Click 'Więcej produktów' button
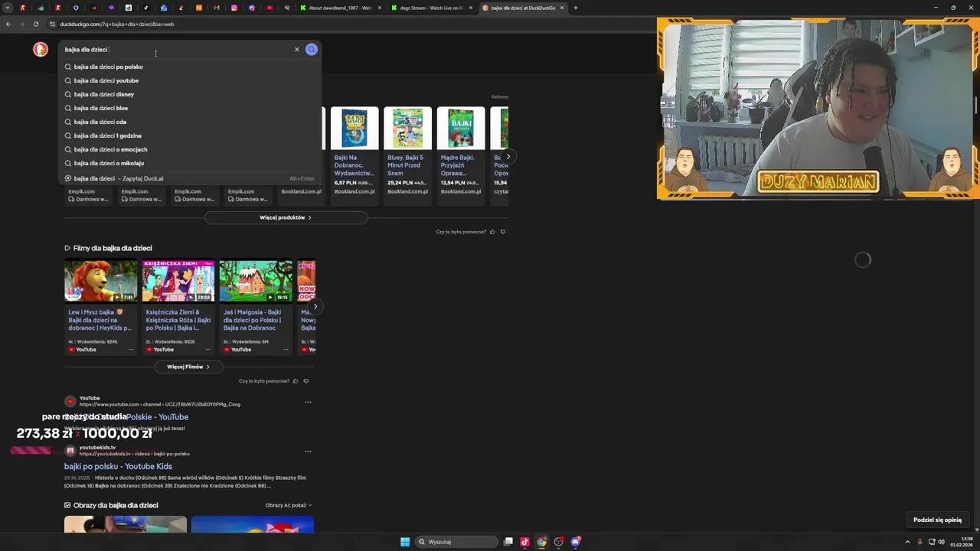Screen dimensions: 980x551 pyautogui.click(x=286, y=217)
